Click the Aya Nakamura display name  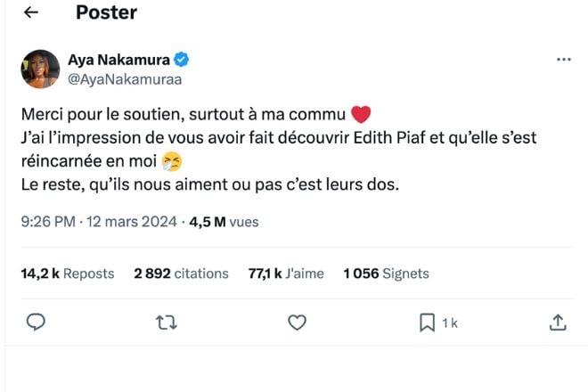(118, 60)
